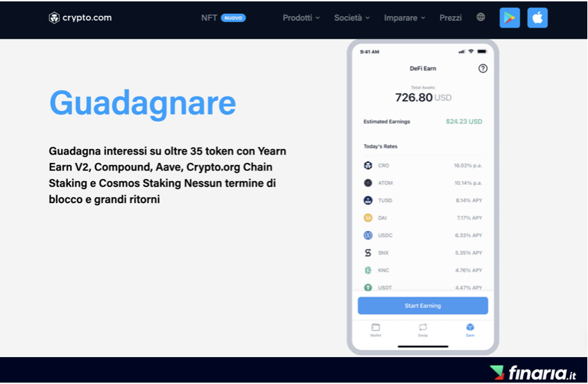Tap the 10.14% p.a. ATOM rate
Viewport: 588px width, 384px height.
click(468, 183)
